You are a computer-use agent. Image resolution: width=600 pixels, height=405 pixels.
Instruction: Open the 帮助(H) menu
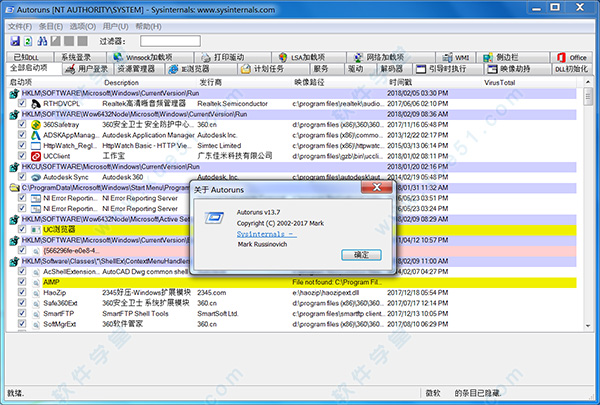[148, 26]
